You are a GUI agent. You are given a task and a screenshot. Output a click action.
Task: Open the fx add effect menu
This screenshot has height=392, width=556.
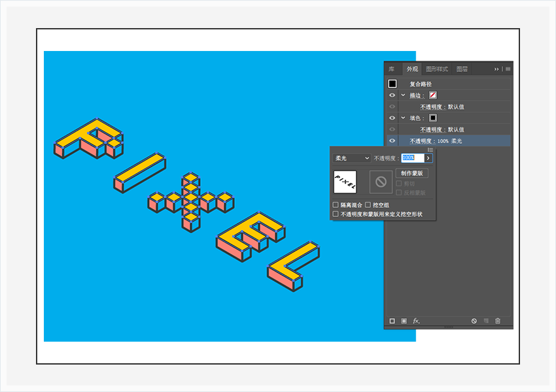416,321
